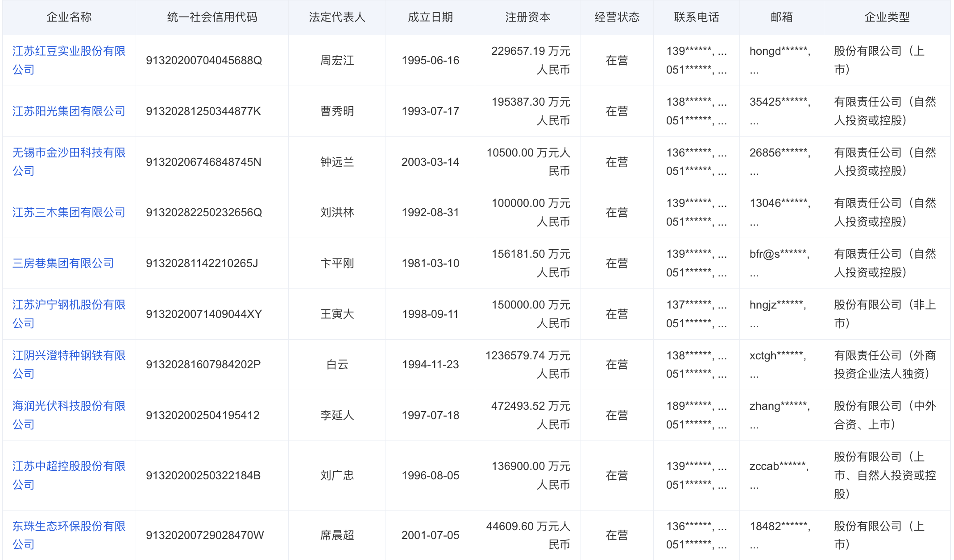Viewport: 954px width, 560px height.
Task: Click registered capital 472493.52 万元人民币
Action: coord(531,415)
